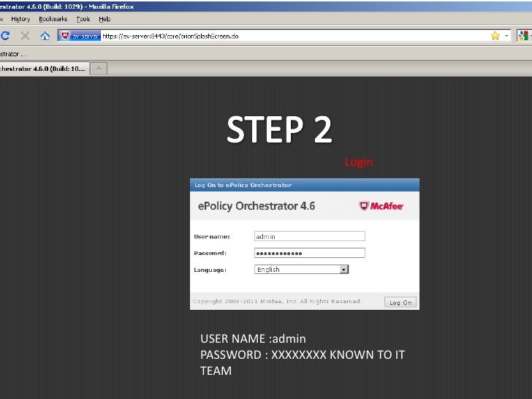
Task: Click the ePolicy Orchestrator 4.6 heading text
Action: point(256,206)
